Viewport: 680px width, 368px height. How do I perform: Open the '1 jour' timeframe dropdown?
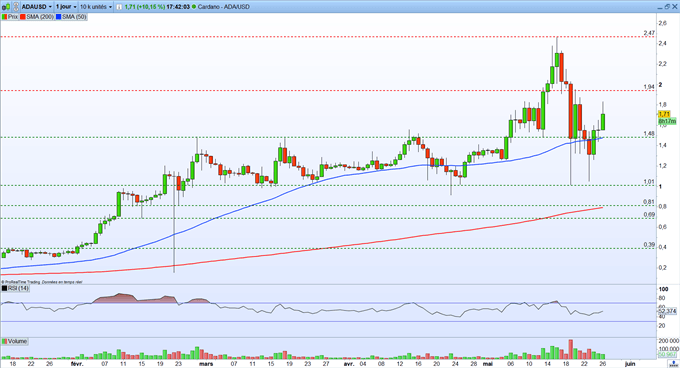pos(66,7)
